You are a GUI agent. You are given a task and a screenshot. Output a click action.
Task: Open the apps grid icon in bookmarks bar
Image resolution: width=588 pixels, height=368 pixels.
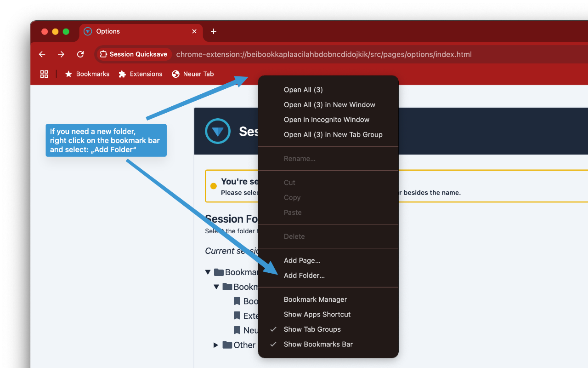pyautogui.click(x=44, y=74)
